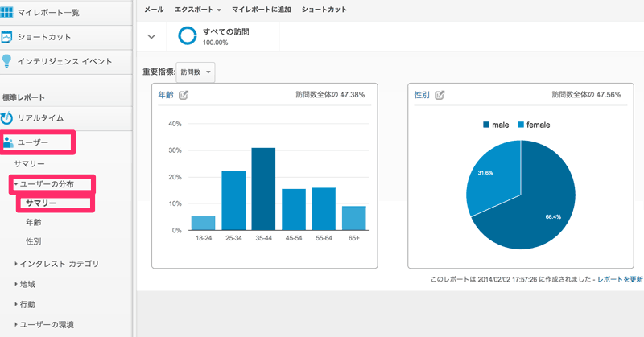Collapse the ユーザーの分布 tree section
644x337 pixels.
tap(17, 184)
